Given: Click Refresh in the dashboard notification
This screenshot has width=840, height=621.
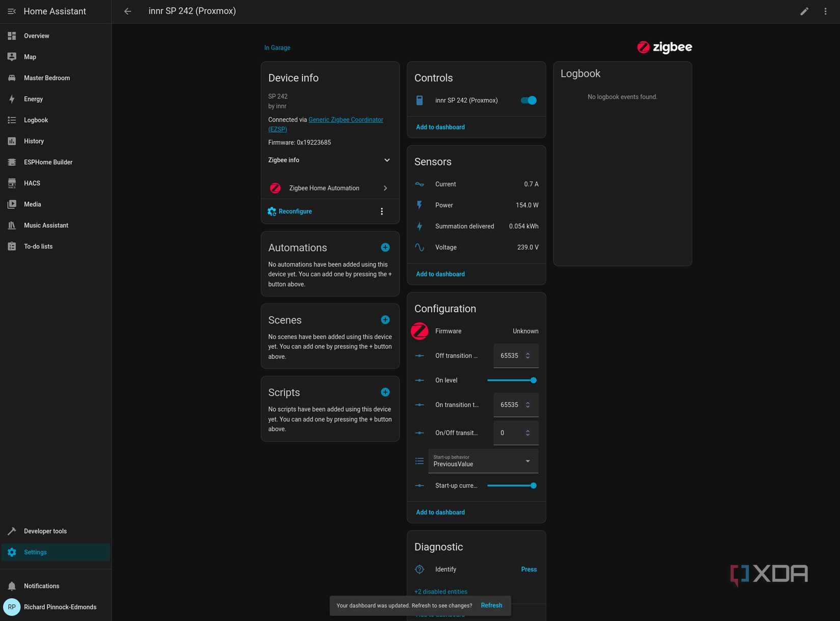Looking at the screenshot, I should pyautogui.click(x=491, y=605).
